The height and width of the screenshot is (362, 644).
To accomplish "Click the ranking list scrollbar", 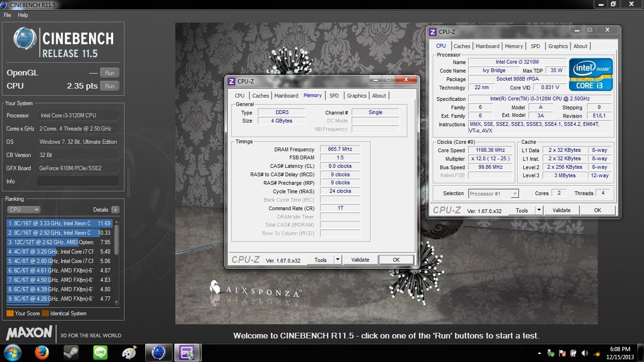I will point(116,261).
